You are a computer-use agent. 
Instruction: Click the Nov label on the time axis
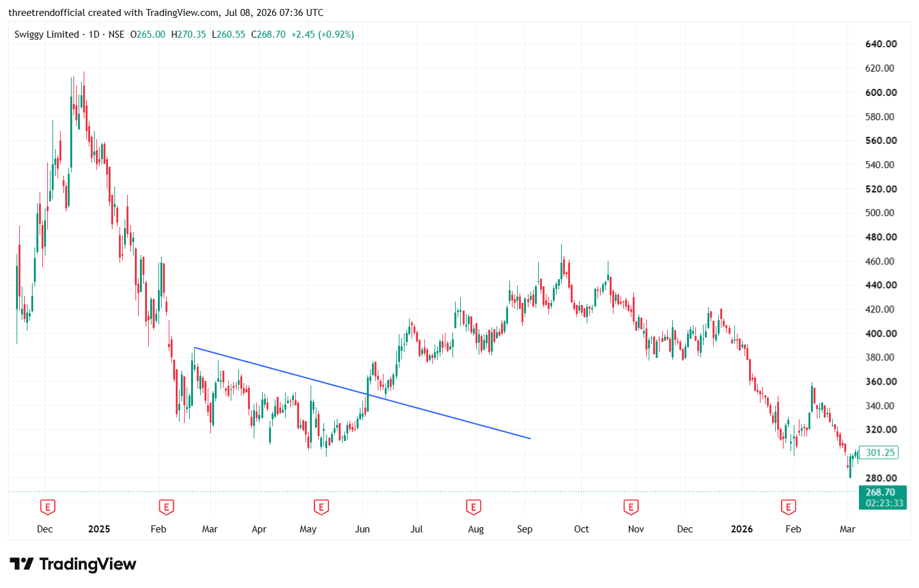tap(636, 529)
